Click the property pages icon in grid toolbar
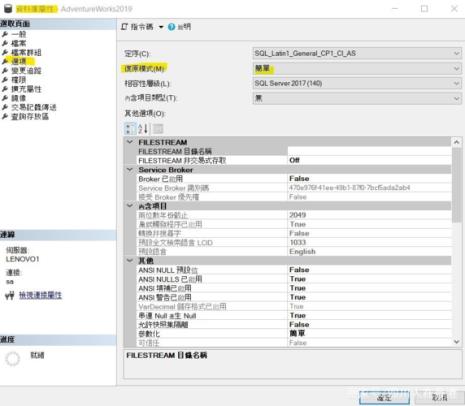Screen dimensions: 465x406 [x=158, y=129]
